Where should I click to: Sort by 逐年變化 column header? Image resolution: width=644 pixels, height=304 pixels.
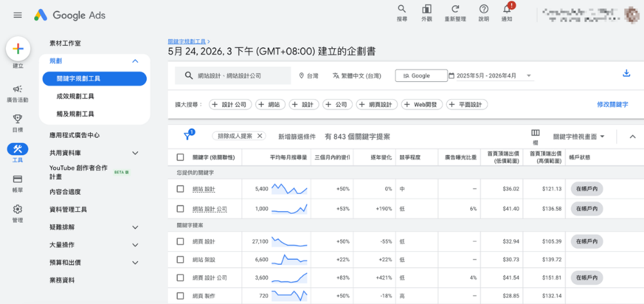tap(381, 157)
